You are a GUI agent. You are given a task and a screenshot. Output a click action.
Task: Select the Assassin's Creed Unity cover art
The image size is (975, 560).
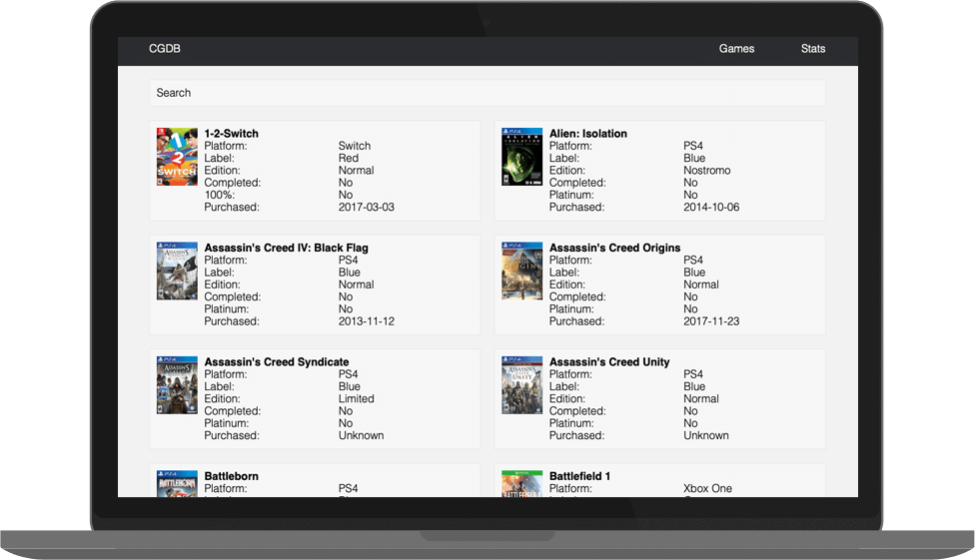[521, 385]
